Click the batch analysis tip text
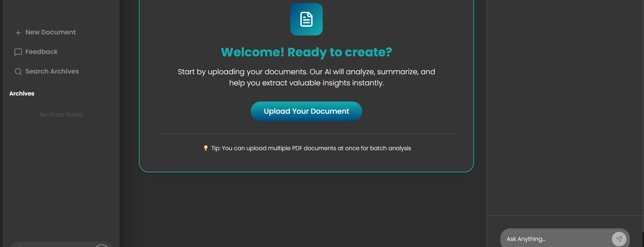This screenshot has height=247, width=644. pos(311,148)
